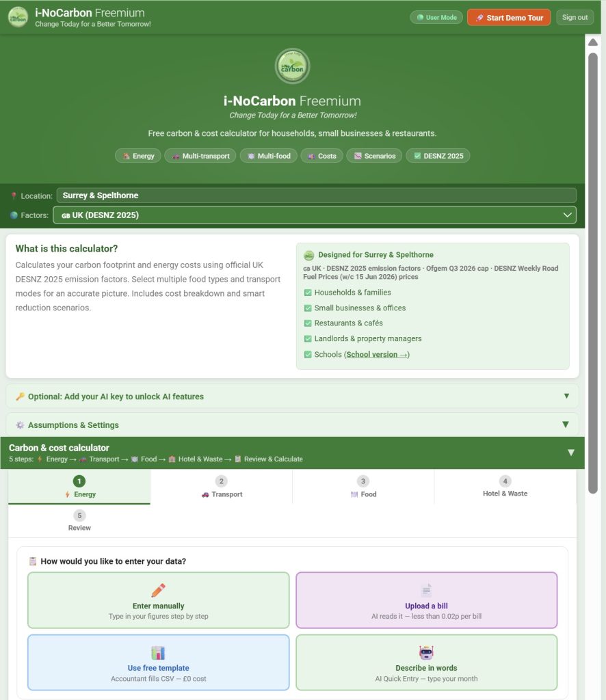The width and height of the screenshot is (606, 700).
Task: Click the vertical page scrollbar thumb
Action: click(592, 273)
